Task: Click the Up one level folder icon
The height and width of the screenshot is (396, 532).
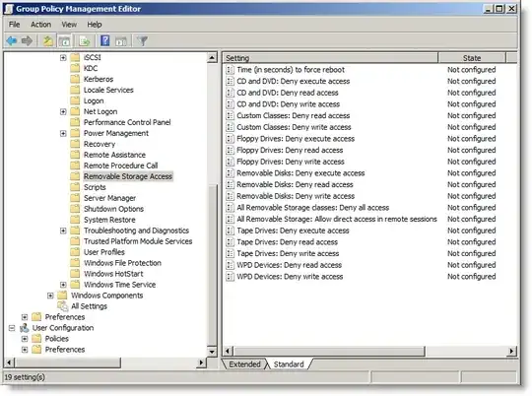Action: tap(48, 41)
